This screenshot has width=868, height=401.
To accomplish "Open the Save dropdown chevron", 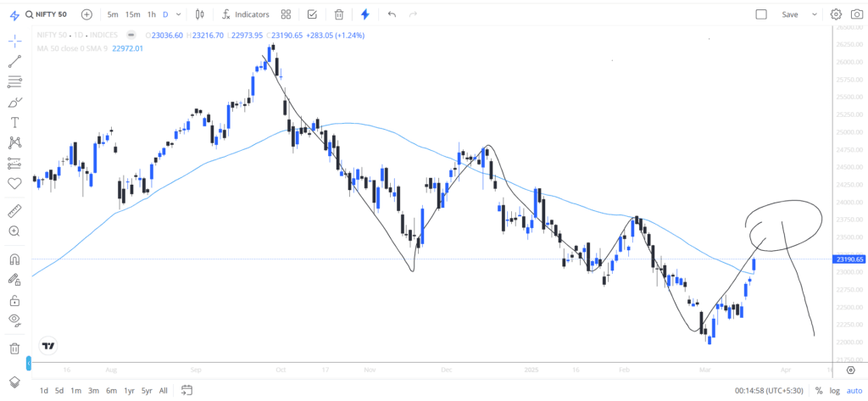I will 815,14.
